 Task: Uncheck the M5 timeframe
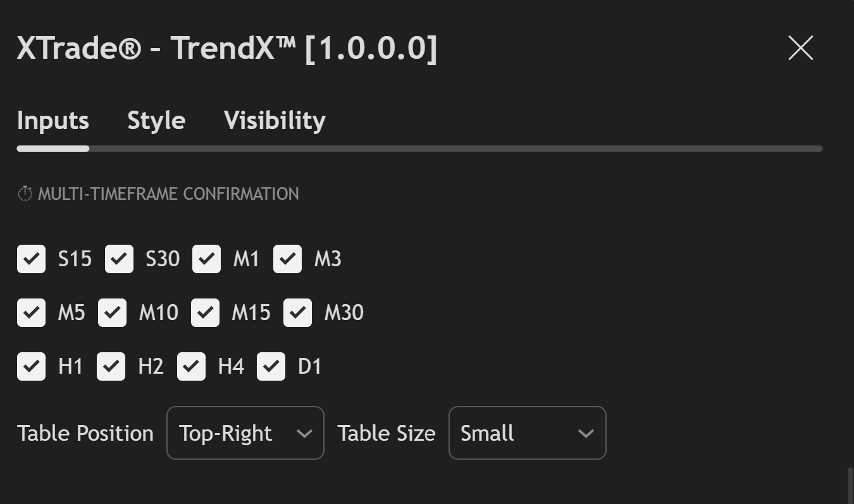point(31,312)
